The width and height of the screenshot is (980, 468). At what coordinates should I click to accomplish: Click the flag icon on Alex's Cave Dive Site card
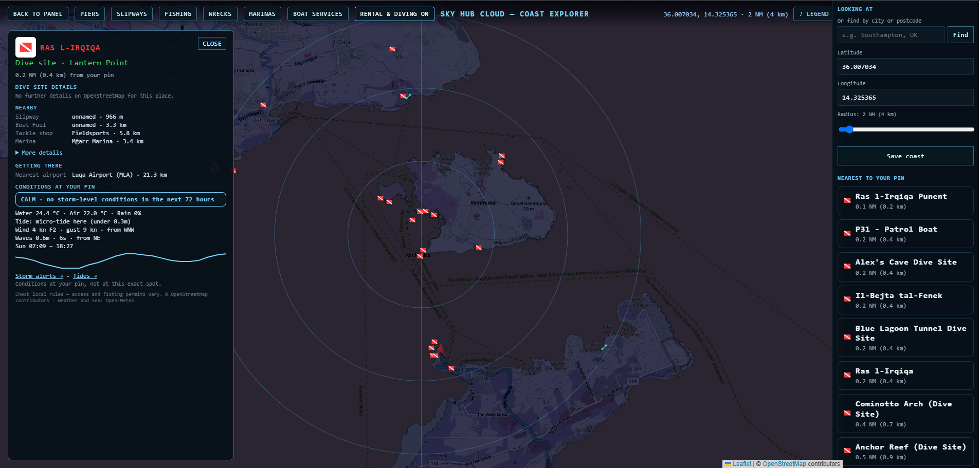[847, 267]
